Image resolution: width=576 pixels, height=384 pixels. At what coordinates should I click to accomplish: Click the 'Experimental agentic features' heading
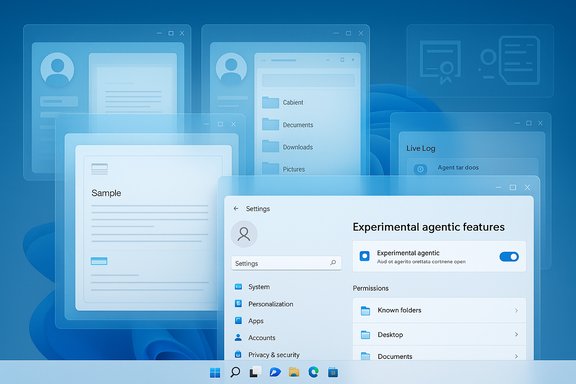(429, 227)
